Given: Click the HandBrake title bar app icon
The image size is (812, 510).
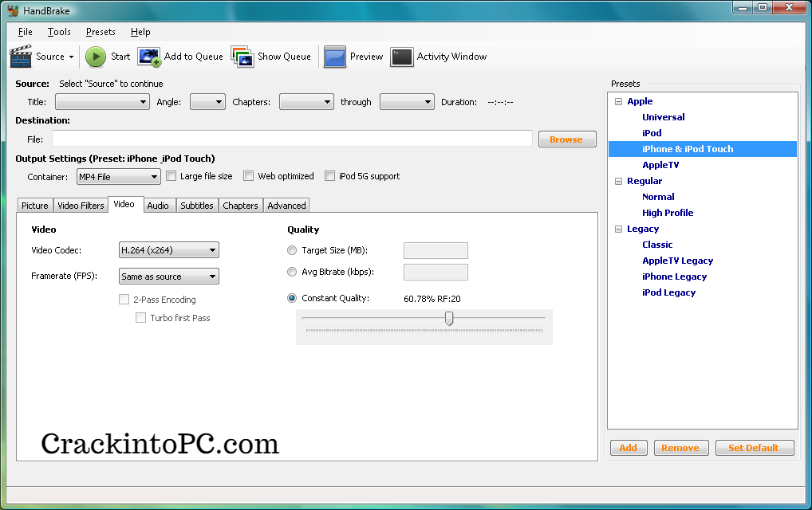Looking at the screenshot, I should coord(13,10).
